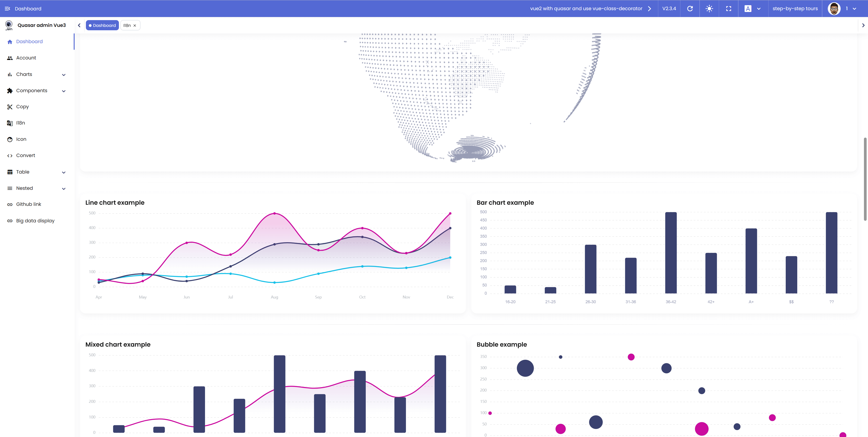Open the Github link menu item
Screen dimensions: 868x437
[29, 204]
